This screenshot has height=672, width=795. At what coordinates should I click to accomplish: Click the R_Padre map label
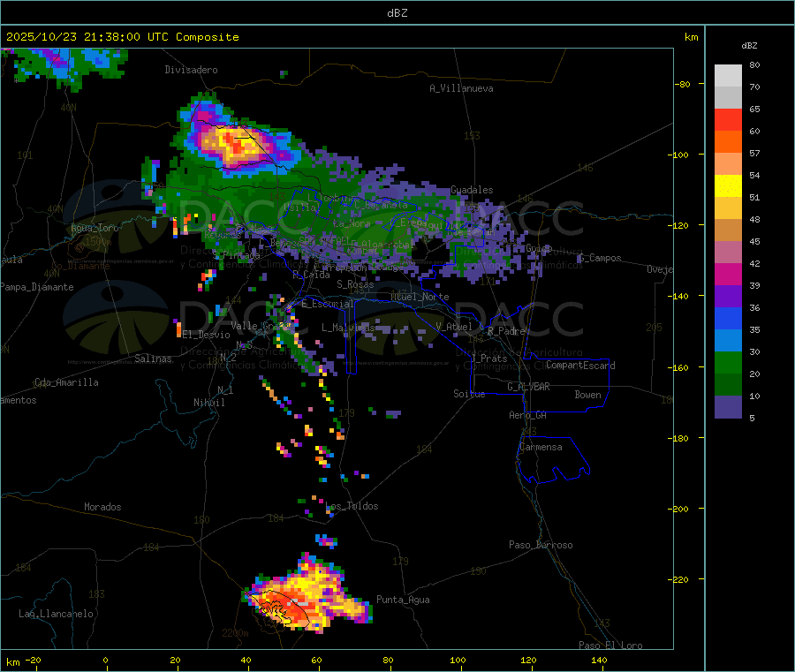point(506,331)
